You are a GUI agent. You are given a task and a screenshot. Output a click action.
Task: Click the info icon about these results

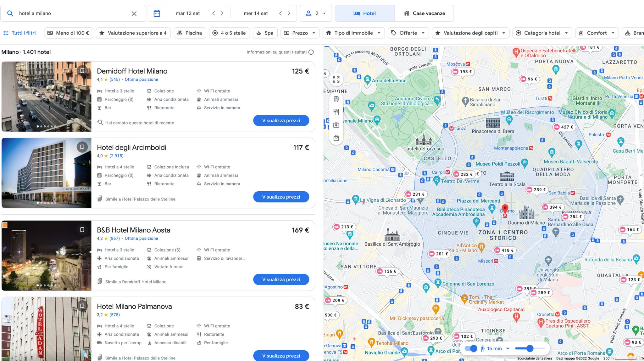(311, 52)
